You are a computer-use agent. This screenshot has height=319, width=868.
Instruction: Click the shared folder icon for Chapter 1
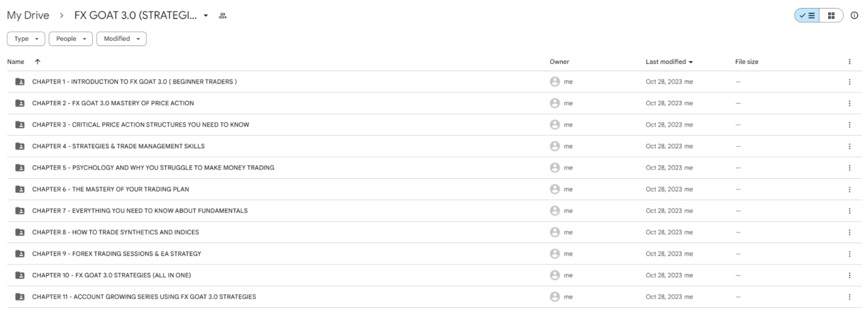coord(20,82)
